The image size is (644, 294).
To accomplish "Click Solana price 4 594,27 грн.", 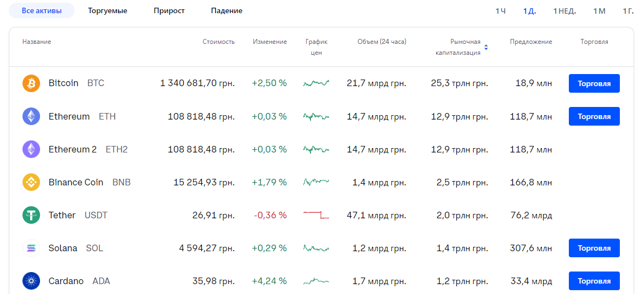I will [207, 248].
